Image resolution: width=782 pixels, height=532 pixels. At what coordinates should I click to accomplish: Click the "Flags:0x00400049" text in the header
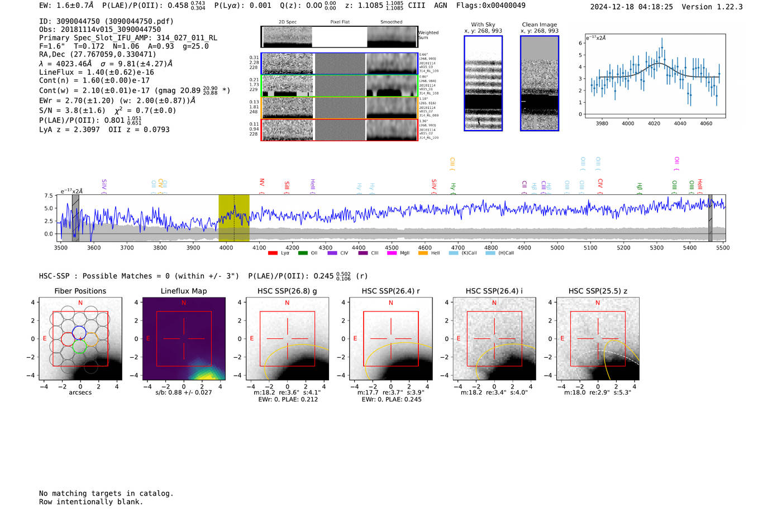491,6
